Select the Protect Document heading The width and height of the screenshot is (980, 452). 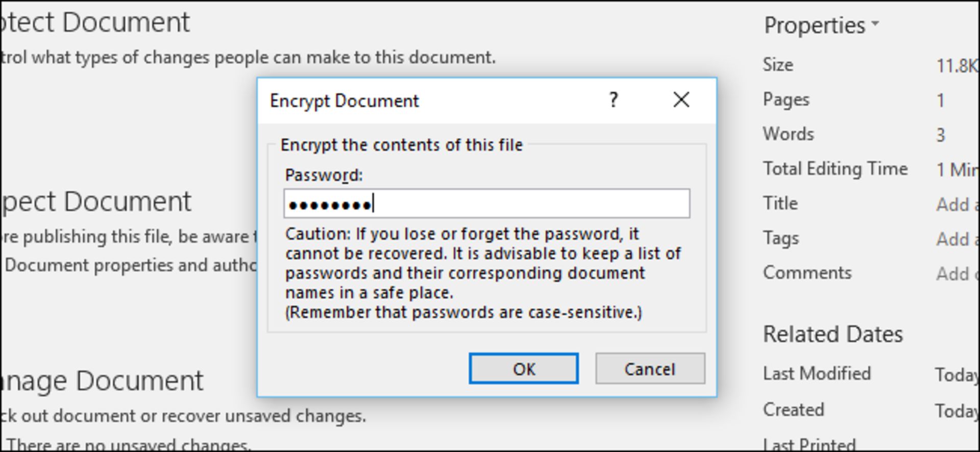click(x=95, y=22)
